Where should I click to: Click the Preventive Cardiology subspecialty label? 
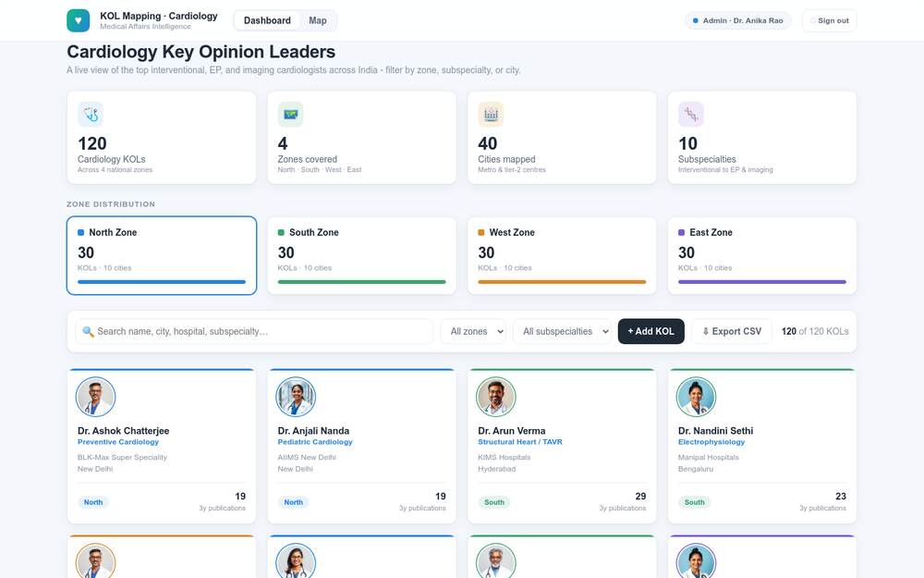pos(118,442)
